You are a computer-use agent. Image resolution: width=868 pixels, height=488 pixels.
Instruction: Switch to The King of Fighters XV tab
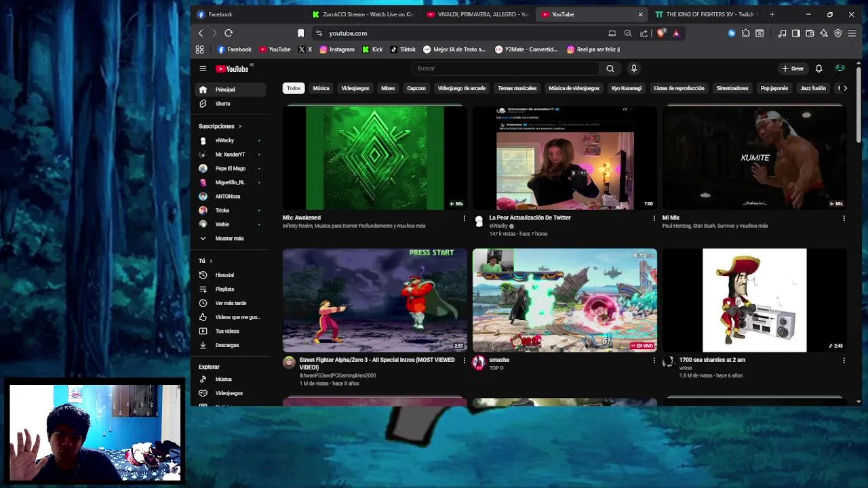pos(705,14)
